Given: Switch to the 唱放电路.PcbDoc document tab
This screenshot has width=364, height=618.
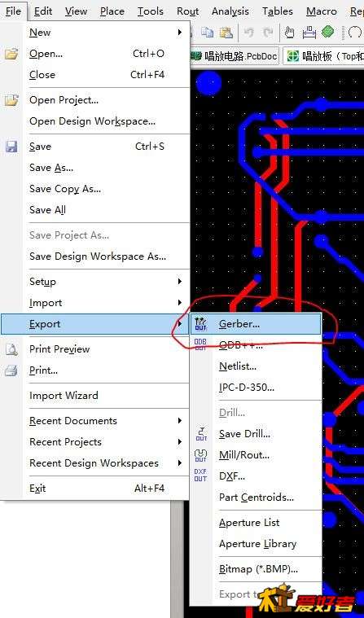Looking at the screenshot, I should [235, 56].
